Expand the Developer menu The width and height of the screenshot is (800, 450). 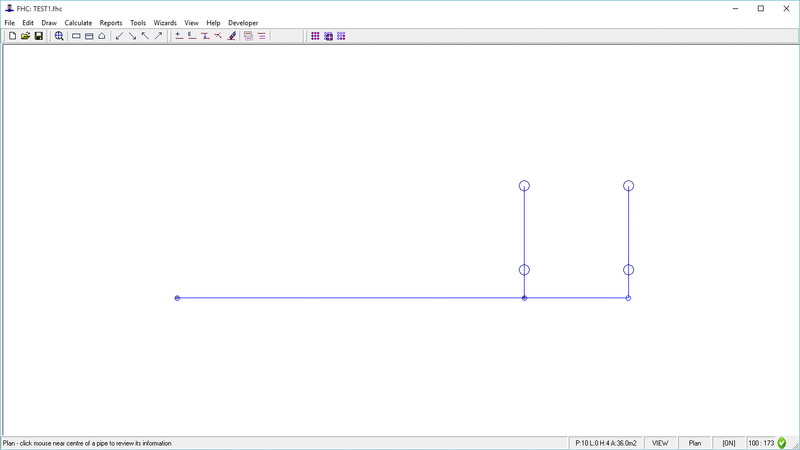click(x=243, y=23)
